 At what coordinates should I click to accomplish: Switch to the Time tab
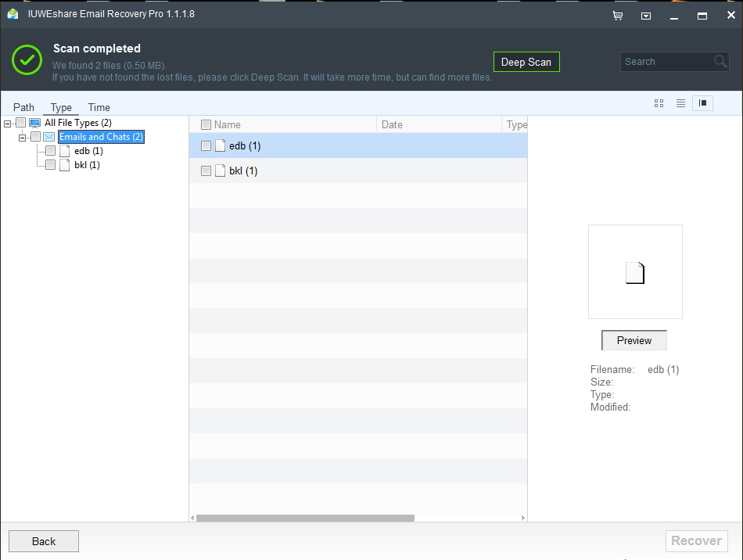(99, 108)
